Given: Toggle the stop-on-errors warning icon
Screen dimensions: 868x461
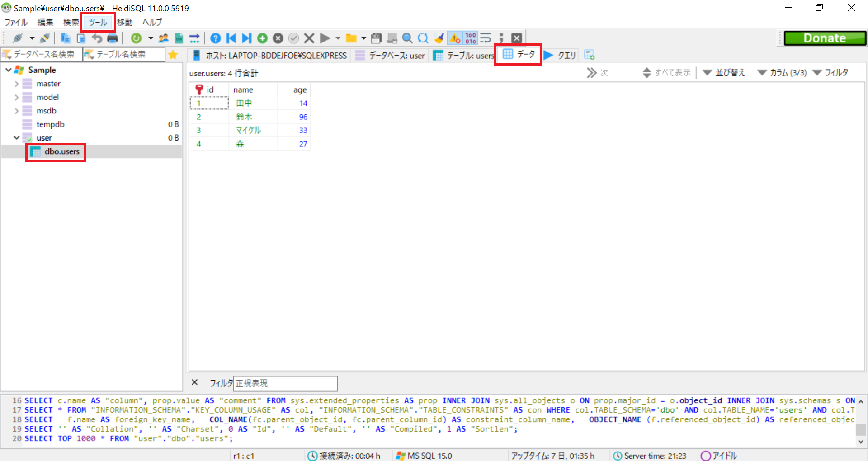Looking at the screenshot, I should click(x=455, y=38).
